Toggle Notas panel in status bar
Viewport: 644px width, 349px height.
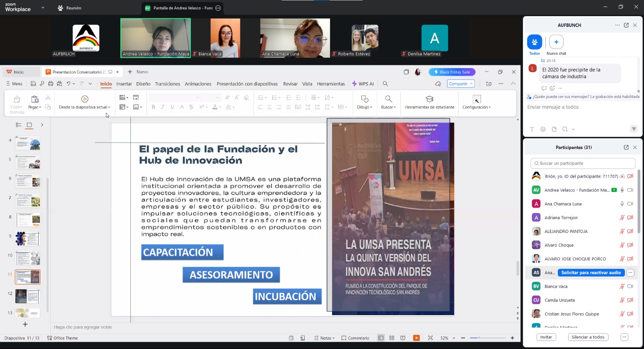point(324,338)
